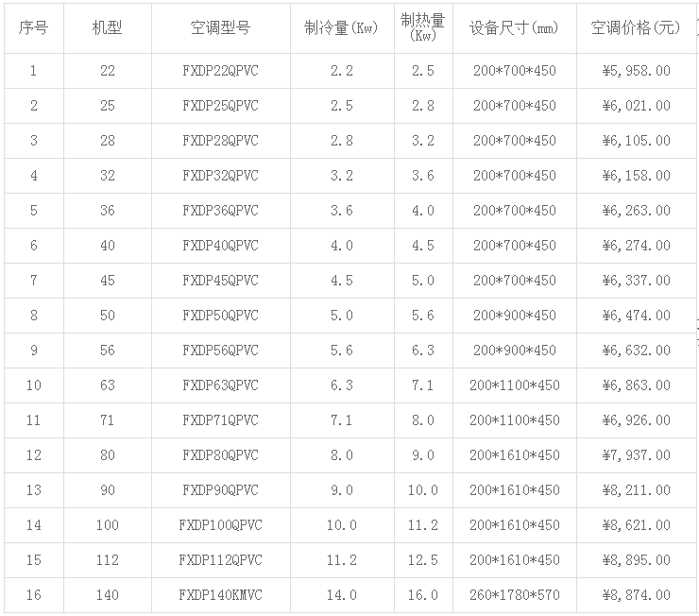Click the FXDP100QPVC model cell
The image size is (699, 616).
coord(220,525)
